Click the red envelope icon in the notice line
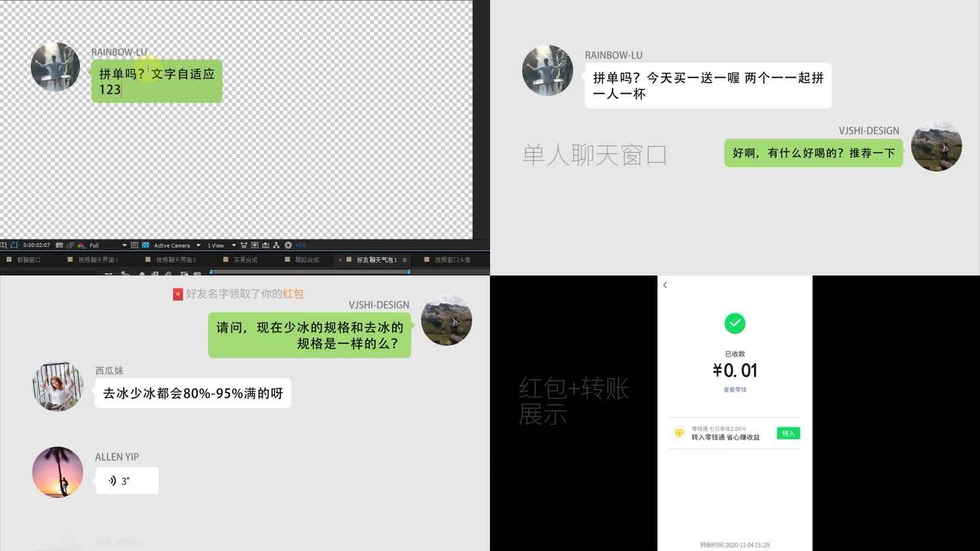 point(178,294)
